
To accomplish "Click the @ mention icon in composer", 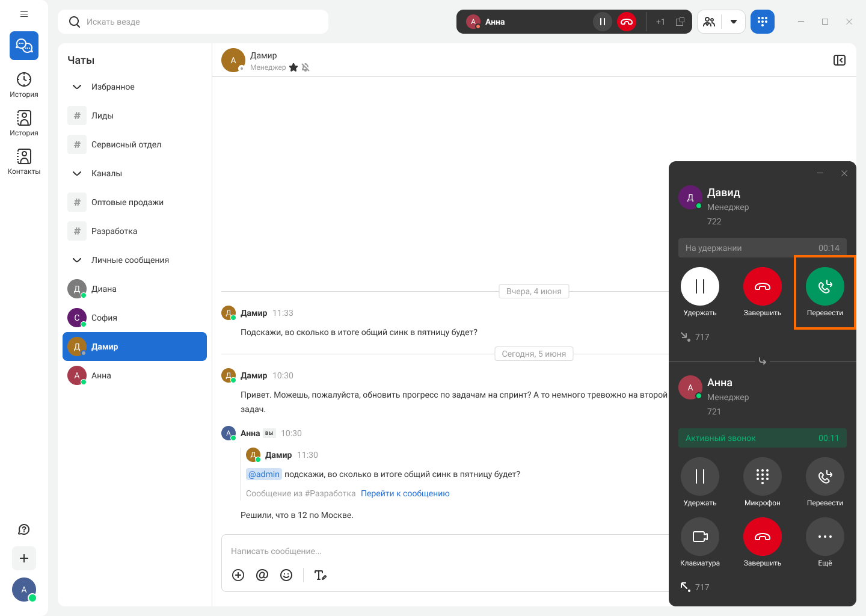I will point(262,575).
